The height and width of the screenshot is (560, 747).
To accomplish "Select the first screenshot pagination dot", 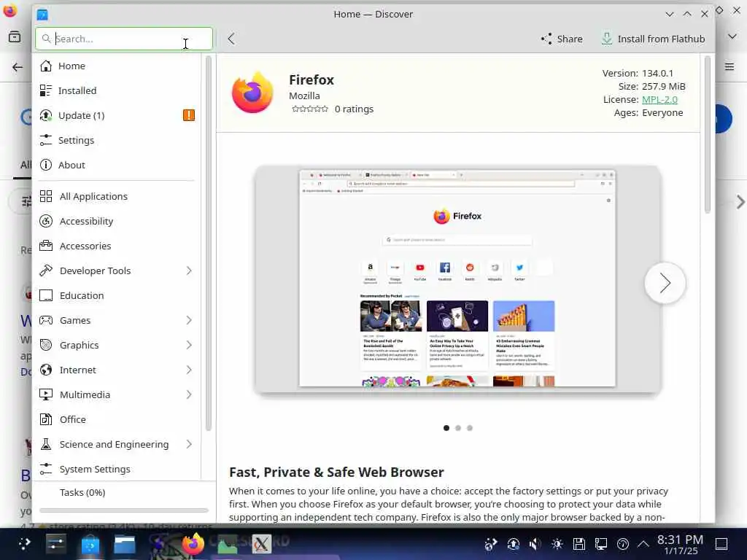I will tap(446, 427).
